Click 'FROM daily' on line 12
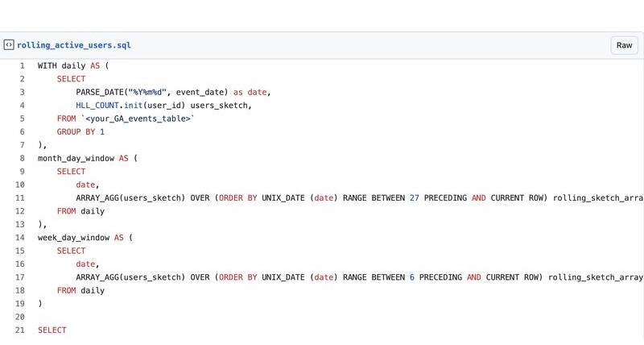The width and height of the screenshot is (644, 345). (81, 211)
